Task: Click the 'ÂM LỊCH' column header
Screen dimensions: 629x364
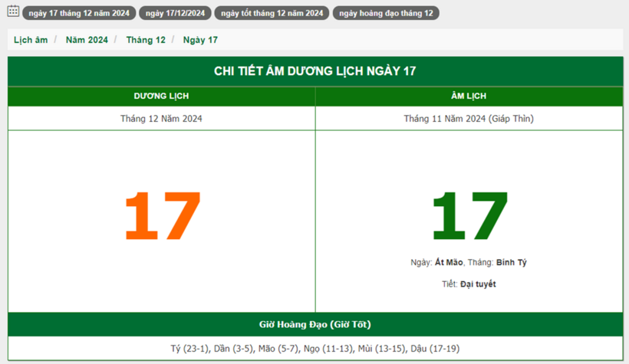Action: click(469, 97)
